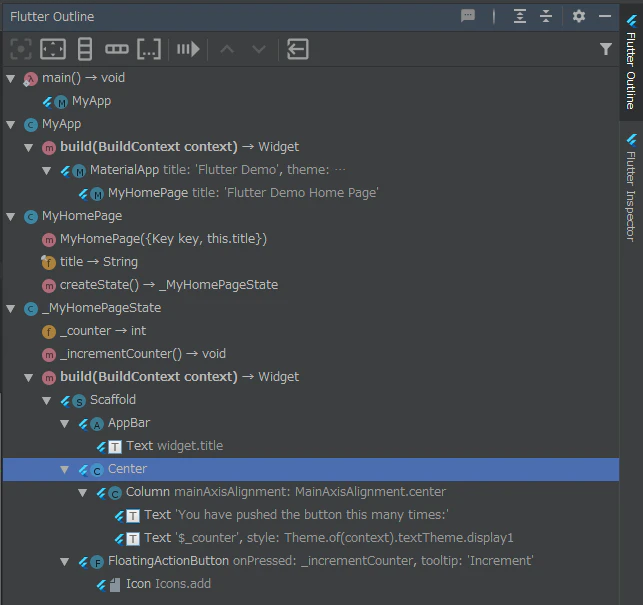Click the Move widget up arrow
This screenshot has width=643, height=605.
click(227, 50)
